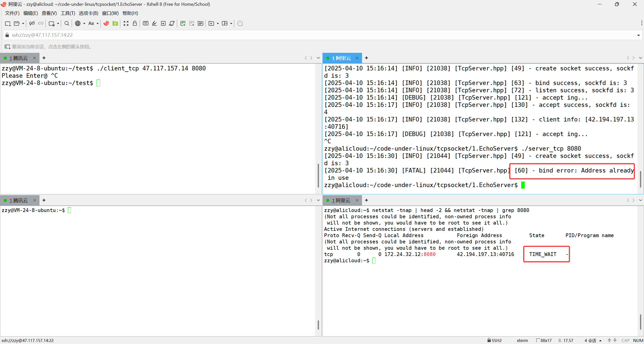Click the Find magnifier icon
The width and height of the screenshot is (644, 344).
click(67, 23)
